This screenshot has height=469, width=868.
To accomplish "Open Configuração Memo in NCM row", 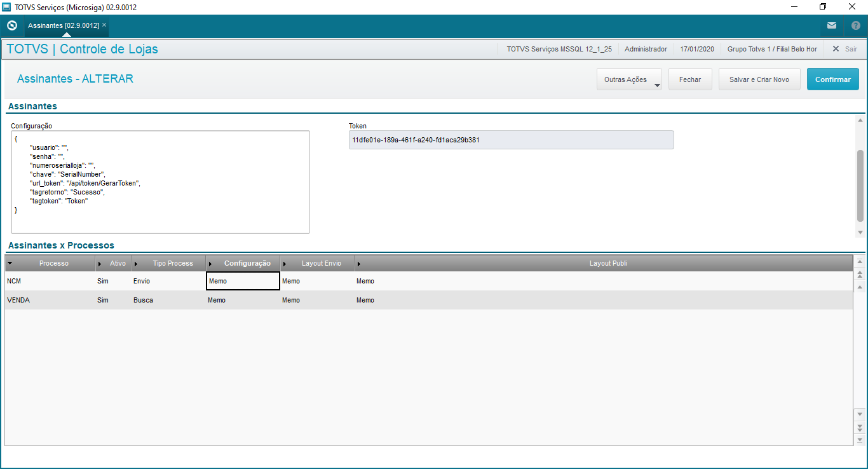I will pyautogui.click(x=243, y=281).
